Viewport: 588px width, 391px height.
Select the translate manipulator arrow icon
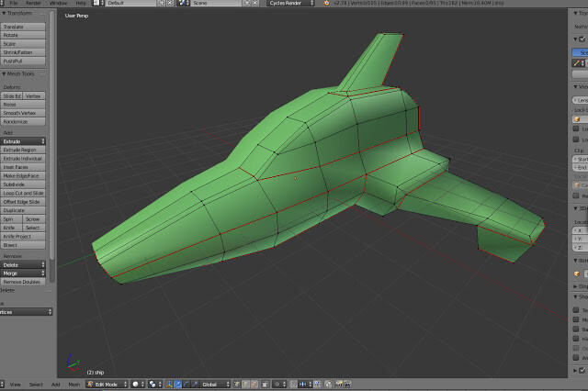coord(177,385)
